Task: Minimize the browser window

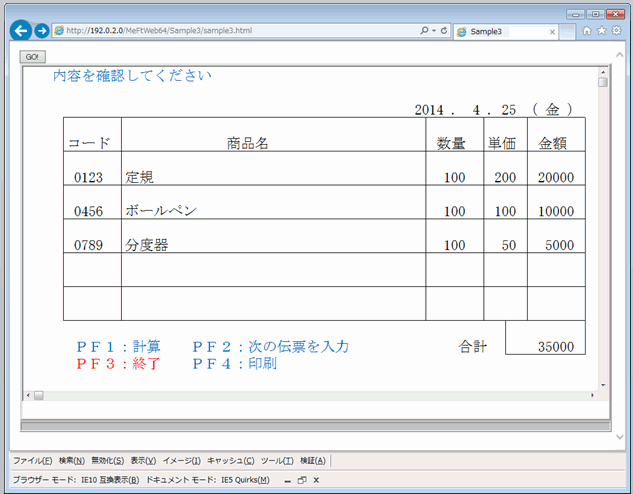Action: click(x=575, y=14)
